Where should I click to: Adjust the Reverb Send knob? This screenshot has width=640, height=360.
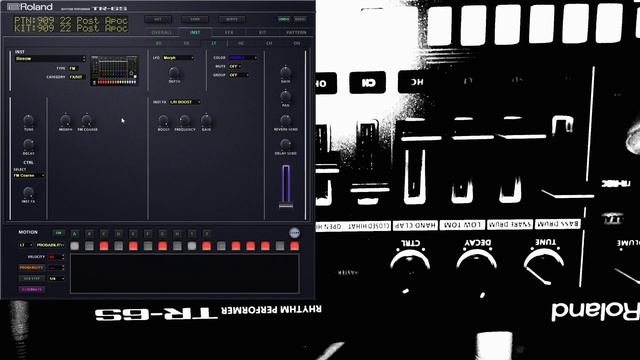[285, 120]
